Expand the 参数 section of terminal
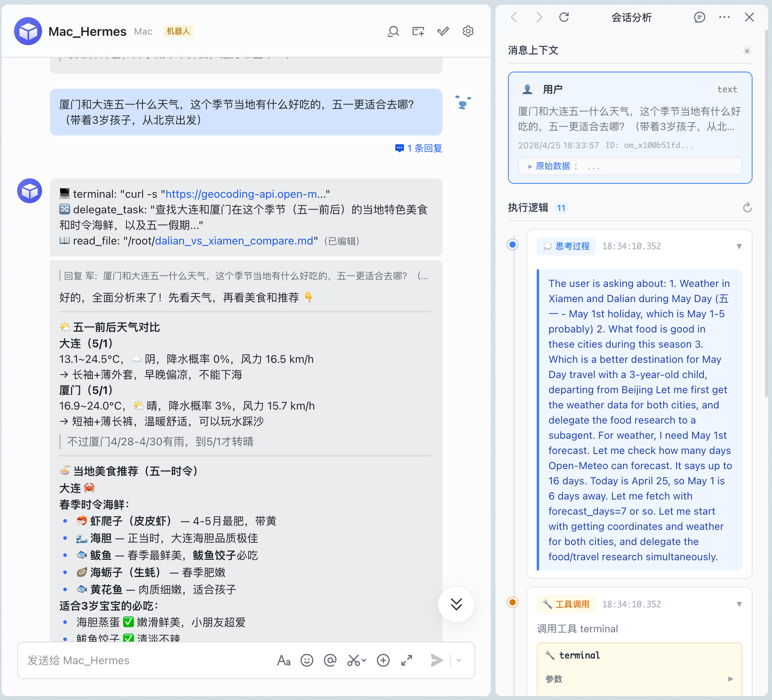 730,679
